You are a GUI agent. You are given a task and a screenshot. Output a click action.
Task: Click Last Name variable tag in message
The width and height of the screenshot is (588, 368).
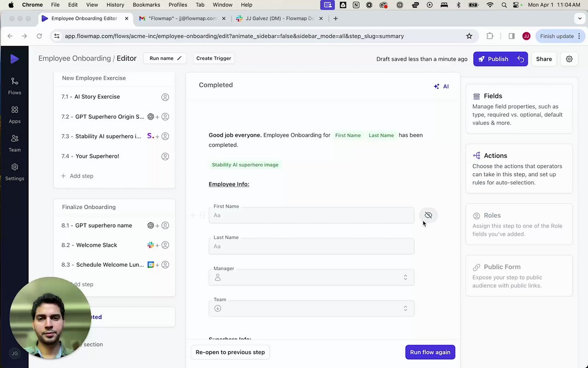tap(381, 135)
